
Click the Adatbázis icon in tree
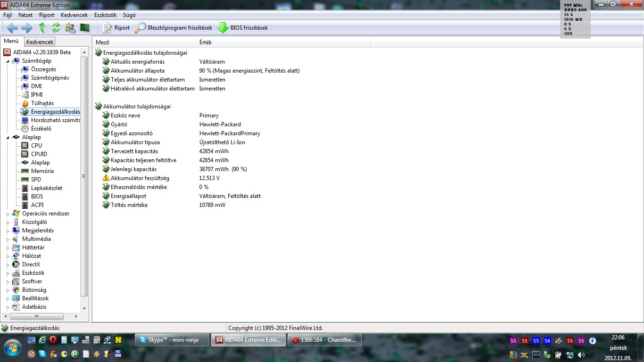pos(16,307)
